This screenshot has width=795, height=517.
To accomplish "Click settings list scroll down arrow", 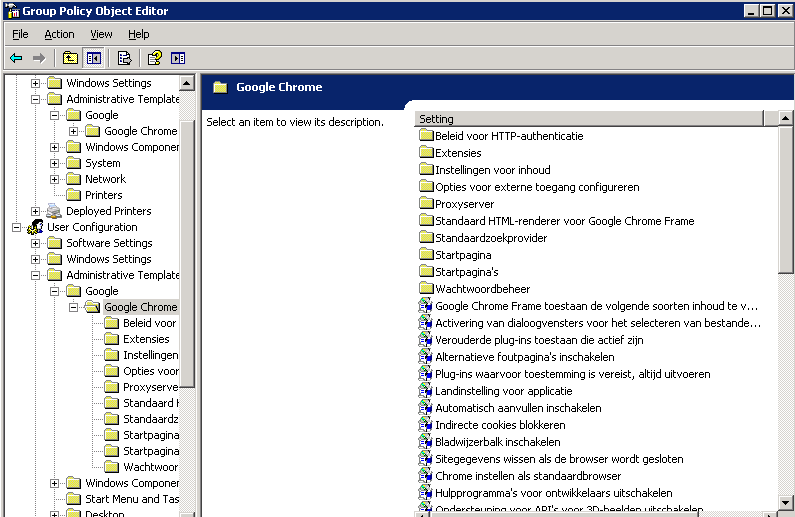I will coord(785,503).
